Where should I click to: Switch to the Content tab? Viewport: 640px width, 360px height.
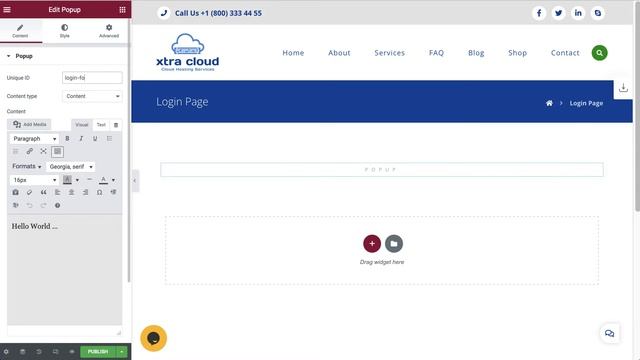click(x=20, y=31)
